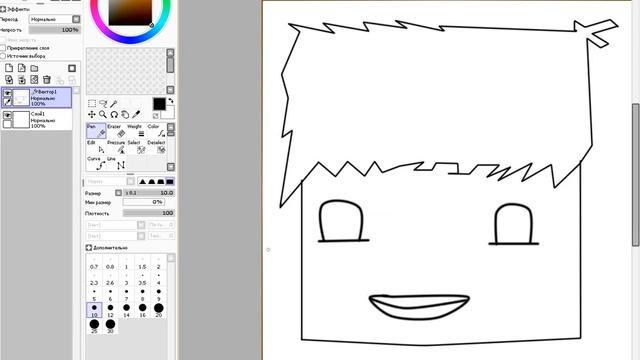Viewport: 640px width, 360px height.
Task: Create a new vector linework layer
Action: (22, 68)
